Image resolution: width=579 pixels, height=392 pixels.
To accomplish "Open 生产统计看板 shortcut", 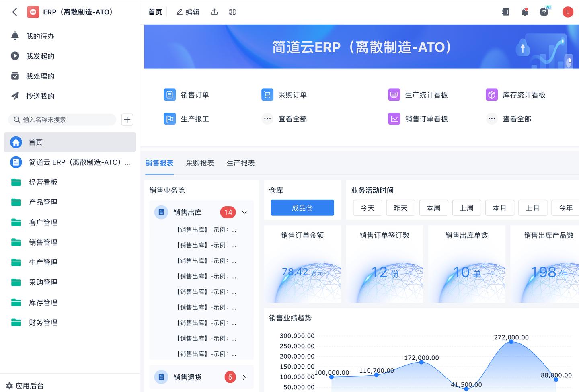I will pyautogui.click(x=394, y=95).
